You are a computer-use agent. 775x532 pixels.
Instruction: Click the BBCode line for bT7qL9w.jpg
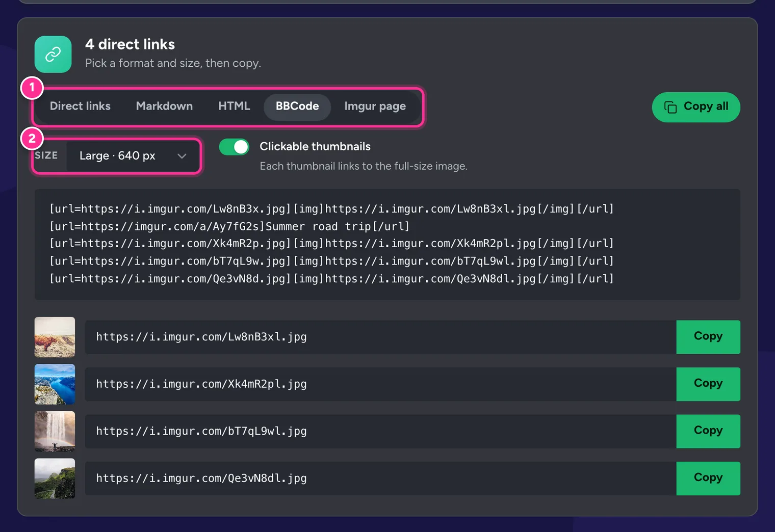click(x=331, y=261)
